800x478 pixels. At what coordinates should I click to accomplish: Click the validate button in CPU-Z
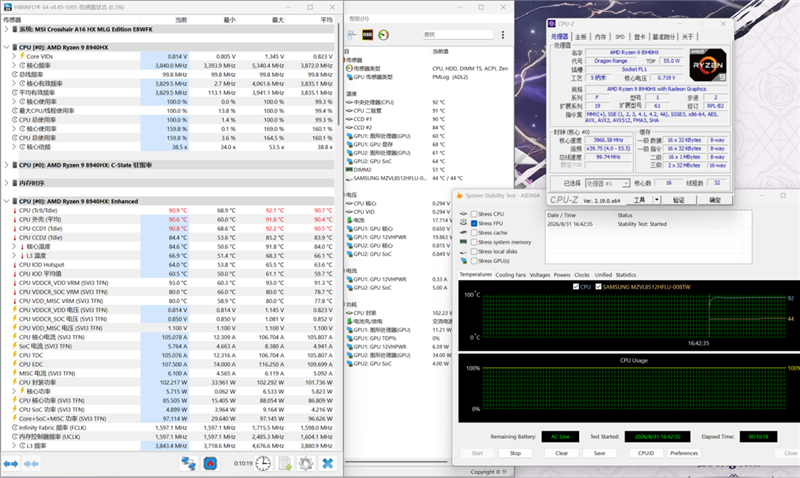679,200
